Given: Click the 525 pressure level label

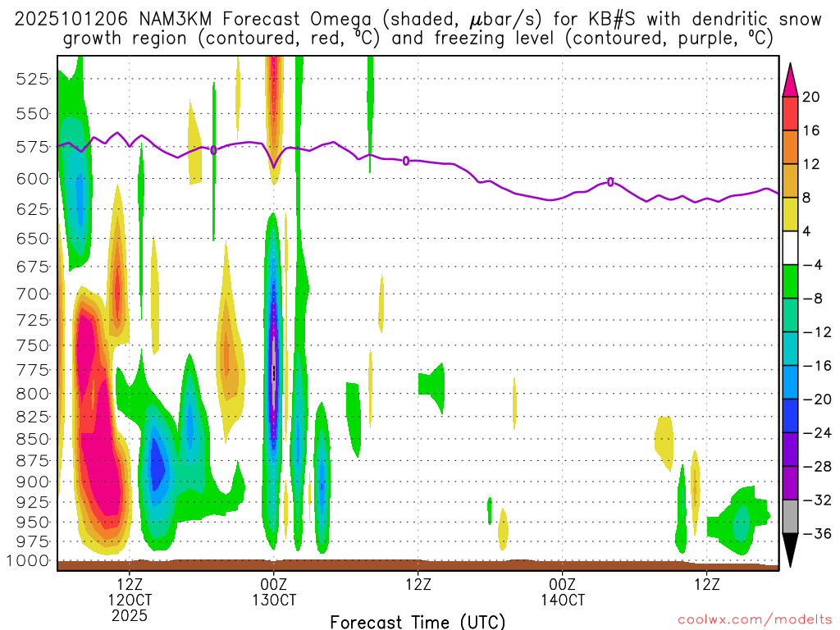Looking at the screenshot, I should pos(33,80).
